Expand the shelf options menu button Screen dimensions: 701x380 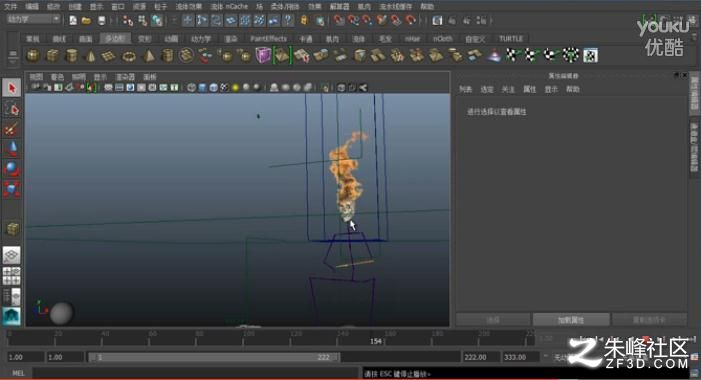click(x=13, y=55)
